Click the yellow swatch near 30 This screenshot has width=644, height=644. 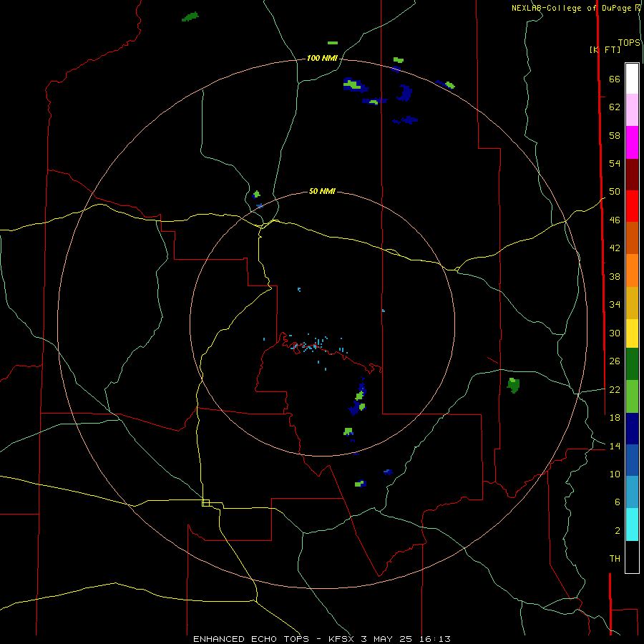pyautogui.click(x=632, y=333)
